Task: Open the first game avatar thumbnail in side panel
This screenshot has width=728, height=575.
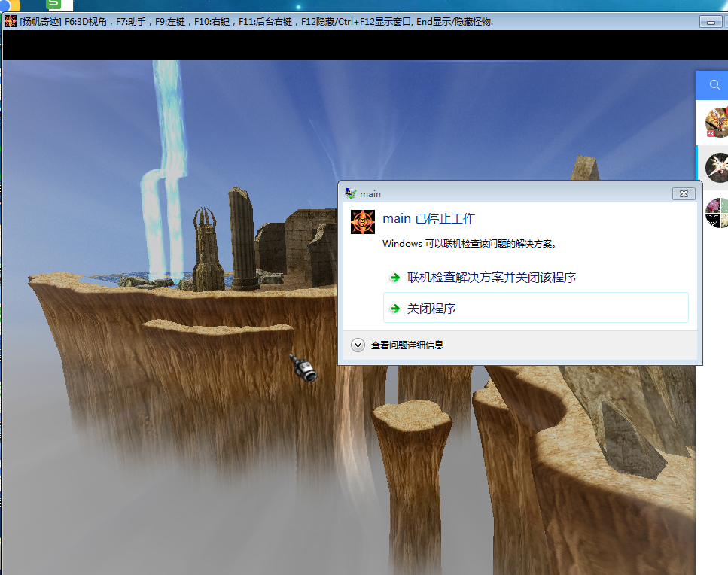Action: coord(717,123)
